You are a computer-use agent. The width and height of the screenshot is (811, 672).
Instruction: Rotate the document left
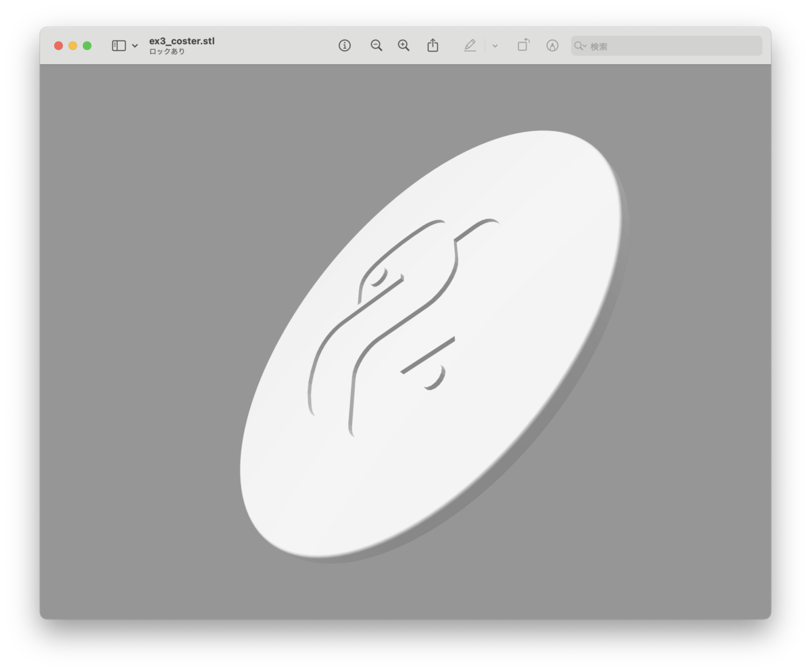(x=523, y=45)
